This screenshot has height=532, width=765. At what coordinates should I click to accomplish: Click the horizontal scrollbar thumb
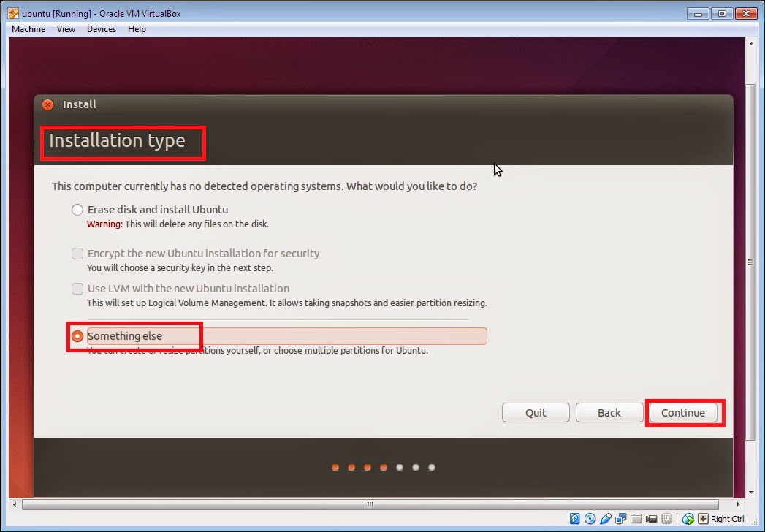(370, 504)
